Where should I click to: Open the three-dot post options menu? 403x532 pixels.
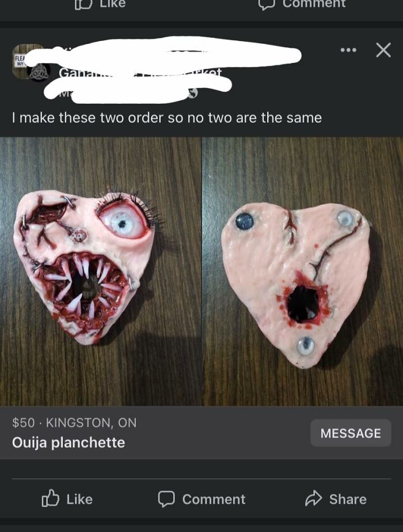(x=348, y=50)
